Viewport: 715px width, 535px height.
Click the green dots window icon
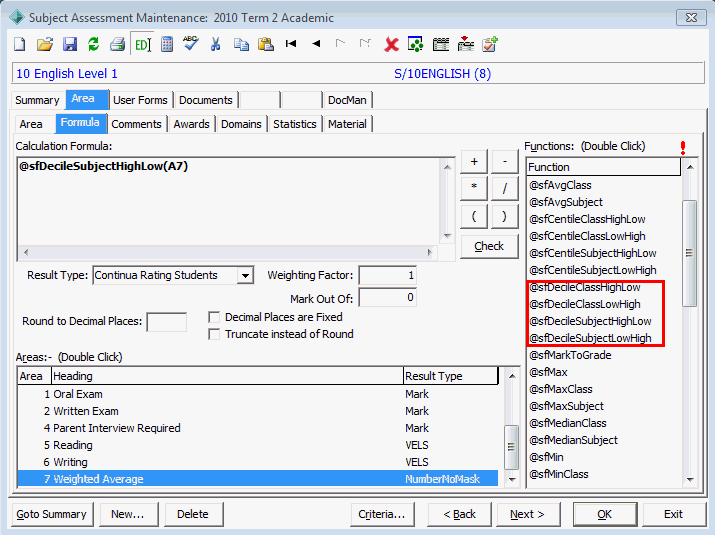point(415,44)
